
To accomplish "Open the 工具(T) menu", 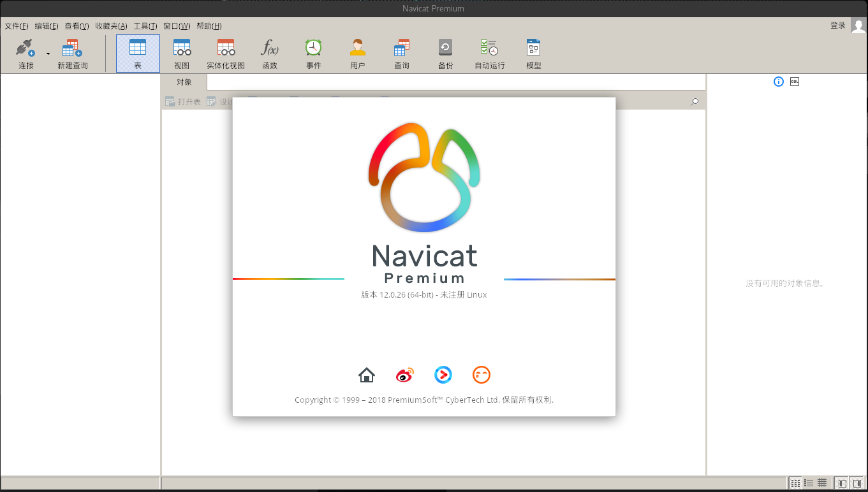I will coord(145,26).
